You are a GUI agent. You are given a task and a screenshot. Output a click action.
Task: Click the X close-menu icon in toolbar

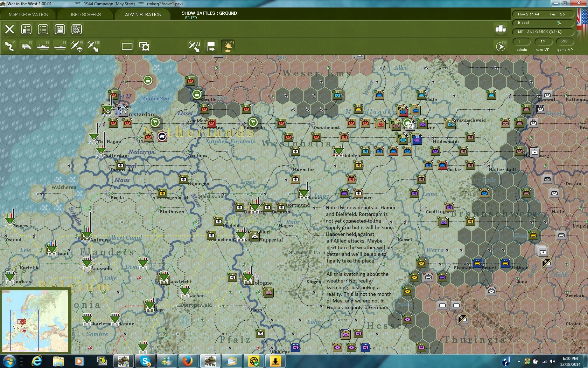pyautogui.click(x=9, y=29)
